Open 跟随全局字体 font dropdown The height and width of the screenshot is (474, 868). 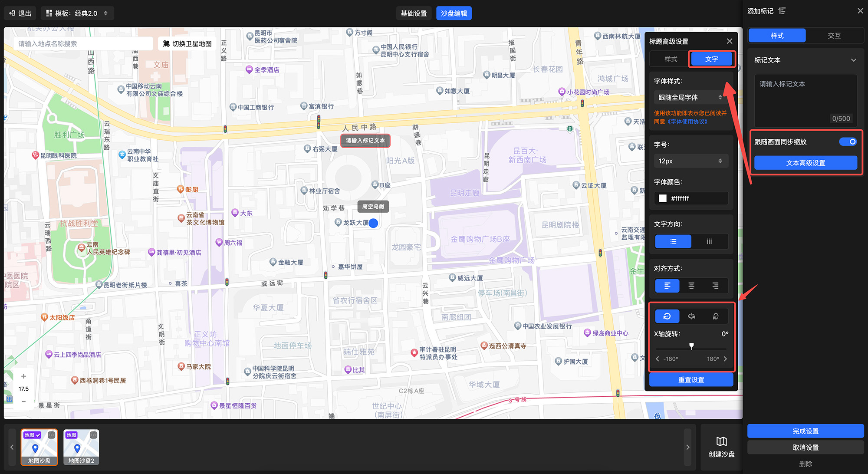690,97
